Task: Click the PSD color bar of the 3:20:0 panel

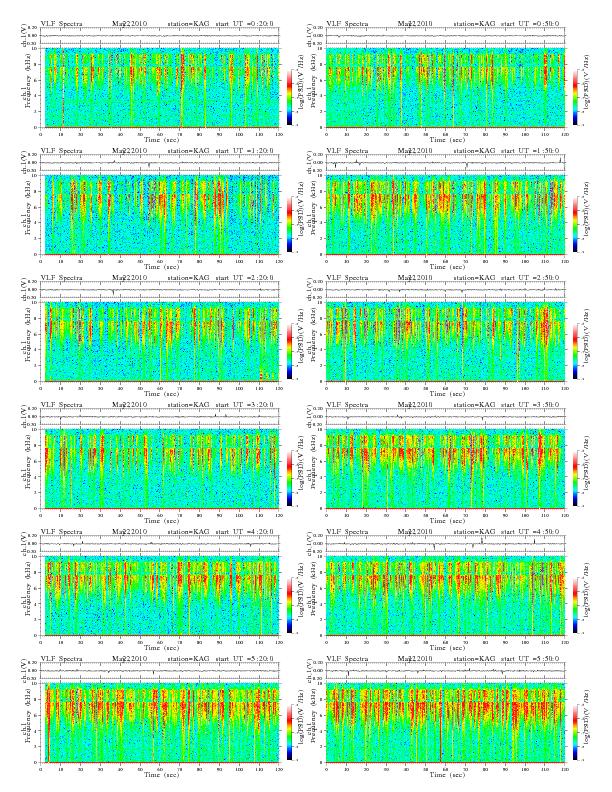Action: click(x=289, y=478)
